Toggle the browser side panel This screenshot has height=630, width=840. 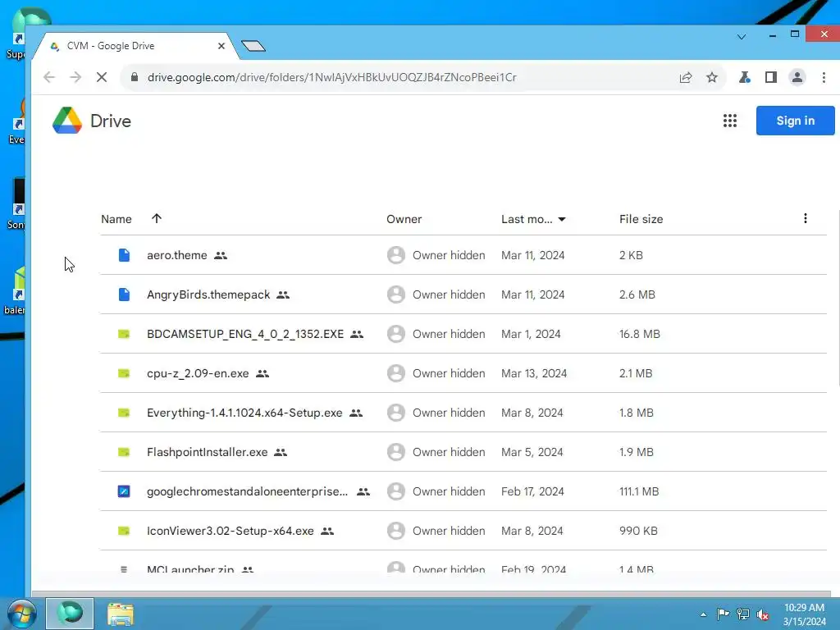tap(770, 77)
